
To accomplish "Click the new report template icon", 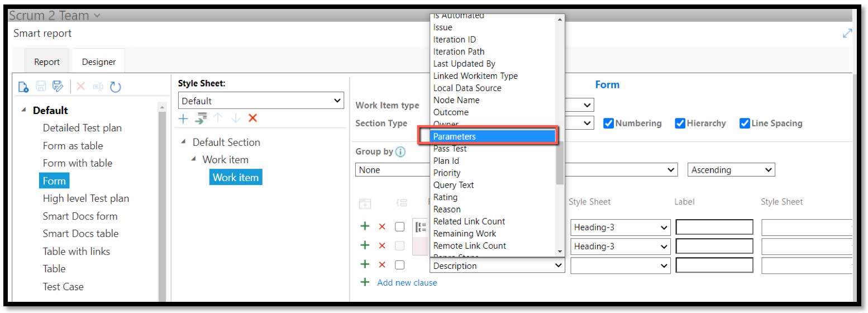I will (23, 87).
